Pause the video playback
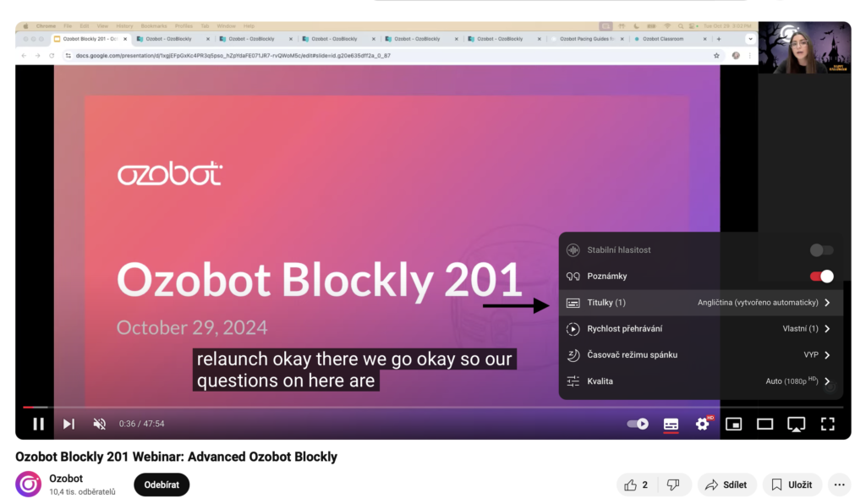The image size is (866, 504). pyautogui.click(x=38, y=424)
